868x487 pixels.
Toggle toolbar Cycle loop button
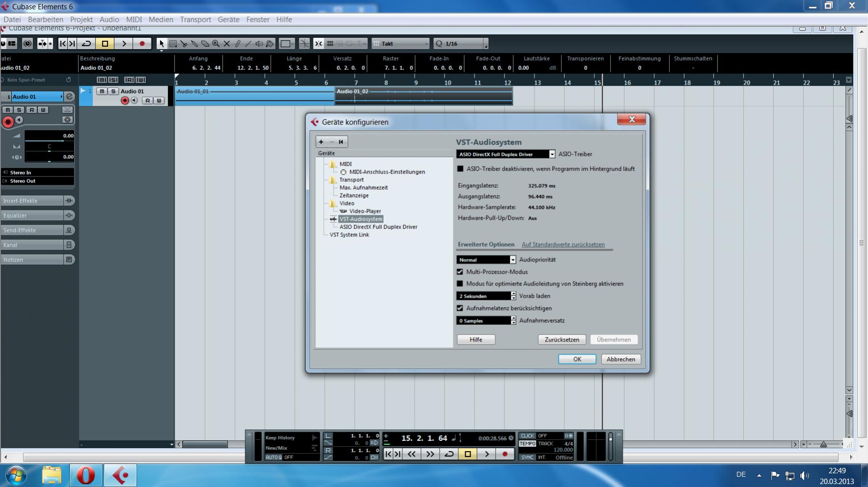[x=86, y=44]
